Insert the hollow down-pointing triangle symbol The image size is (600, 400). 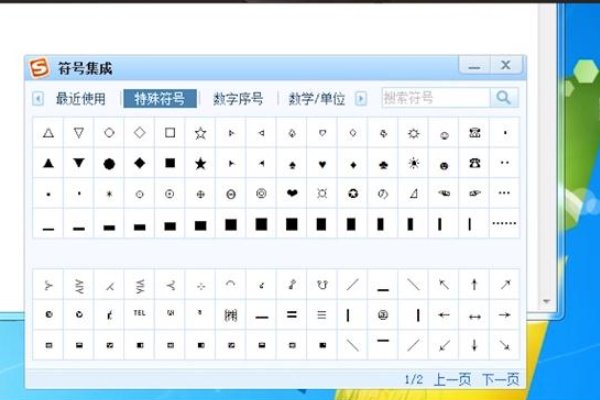pyautogui.click(x=79, y=133)
